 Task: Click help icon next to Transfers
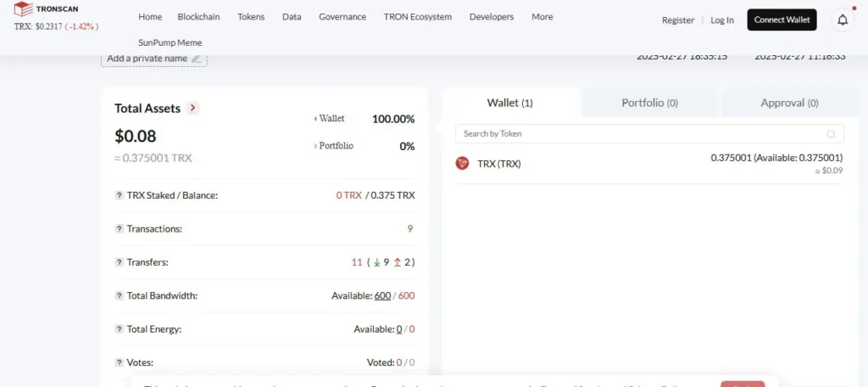pyautogui.click(x=119, y=262)
